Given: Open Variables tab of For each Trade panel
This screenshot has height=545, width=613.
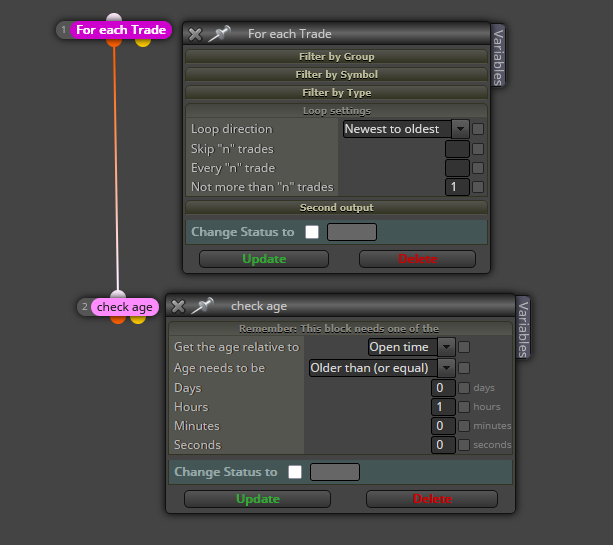Looking at the screenshot, I should (x=498, y=57).
